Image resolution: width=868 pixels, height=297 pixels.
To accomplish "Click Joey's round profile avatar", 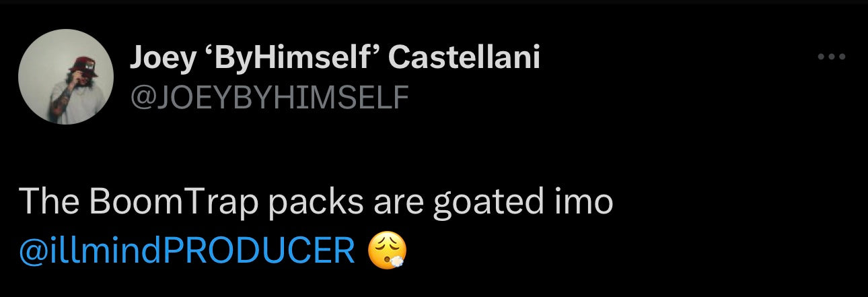I will point(65,77).
